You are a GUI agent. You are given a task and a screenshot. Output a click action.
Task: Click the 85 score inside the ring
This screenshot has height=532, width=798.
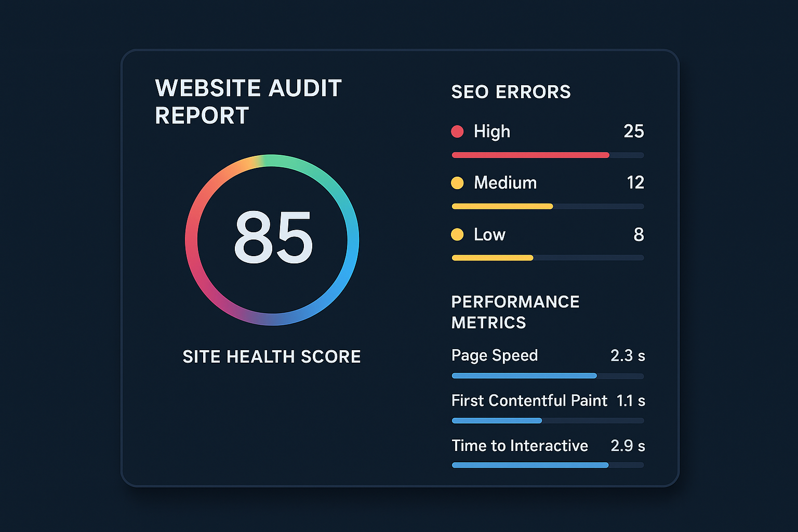pyautogui.click(x=273, y=238)
